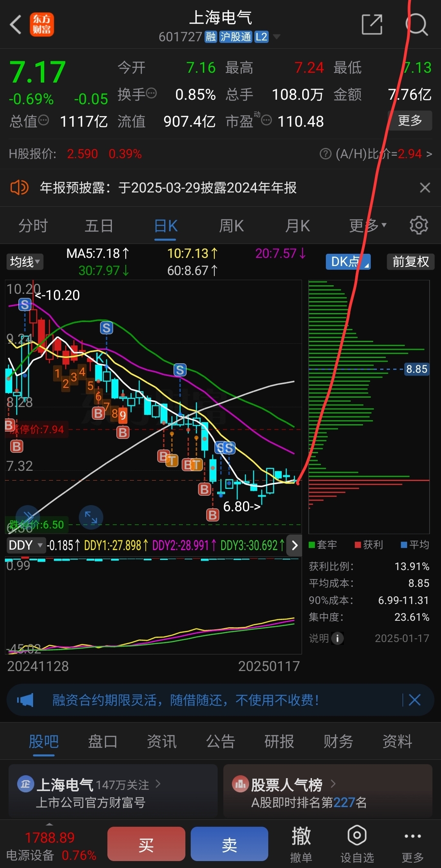The image size is (441, 868).
Task: Switch to 研报 tab
Action: (279, 741)
